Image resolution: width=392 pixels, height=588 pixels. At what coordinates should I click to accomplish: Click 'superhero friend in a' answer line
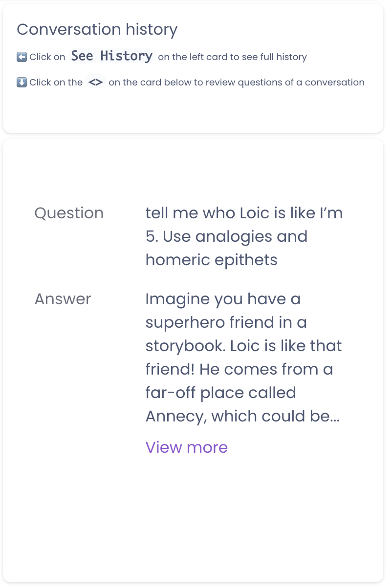point(226,323)
